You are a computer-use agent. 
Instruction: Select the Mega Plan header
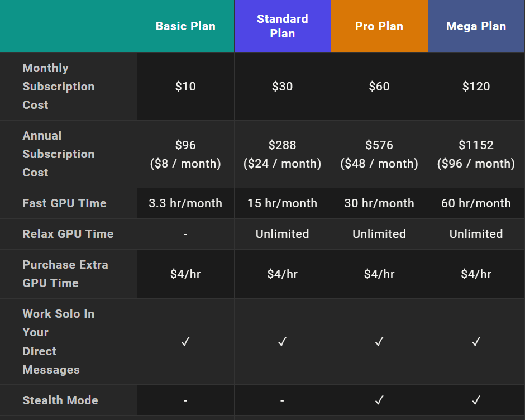click(476, 26)
